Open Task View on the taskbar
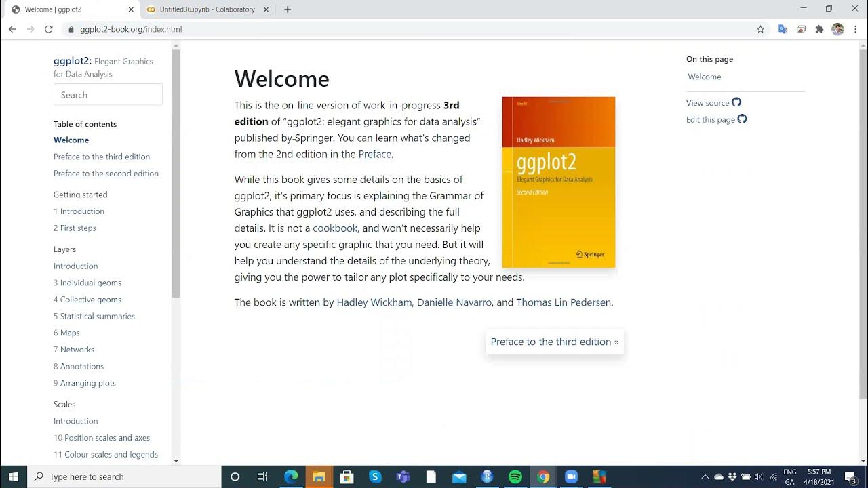 (x=262, y=476)
